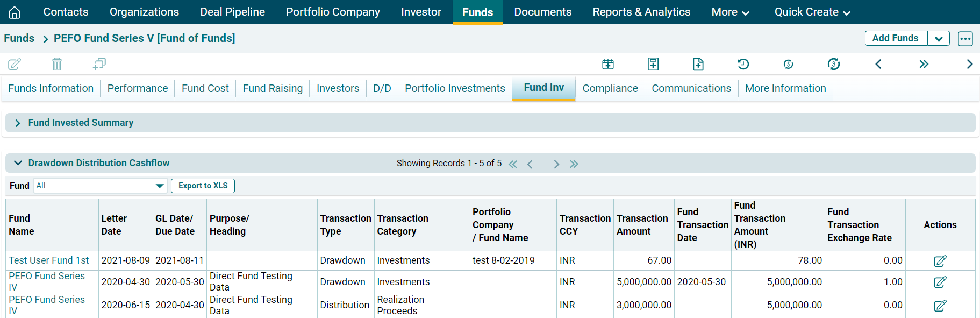Click the edit pencil icon in toolbar
Viewport: 980px width, 318px height.
click(x=15, y=65)
